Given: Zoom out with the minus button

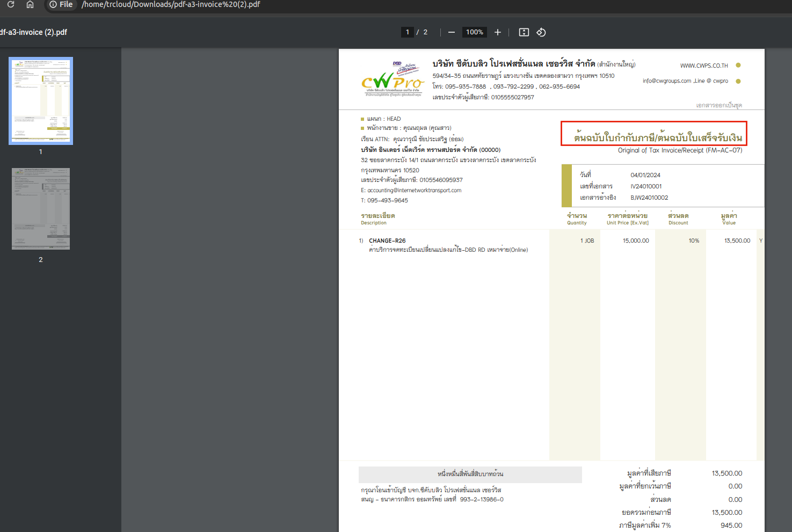Looking at the screenshot, I should point(452,32).
